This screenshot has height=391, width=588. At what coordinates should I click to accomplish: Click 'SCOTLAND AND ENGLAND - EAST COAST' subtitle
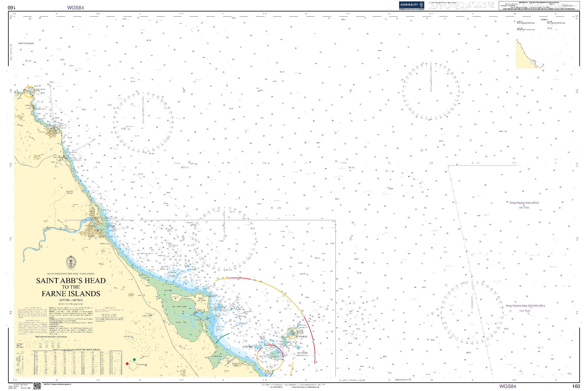(71, 274)
